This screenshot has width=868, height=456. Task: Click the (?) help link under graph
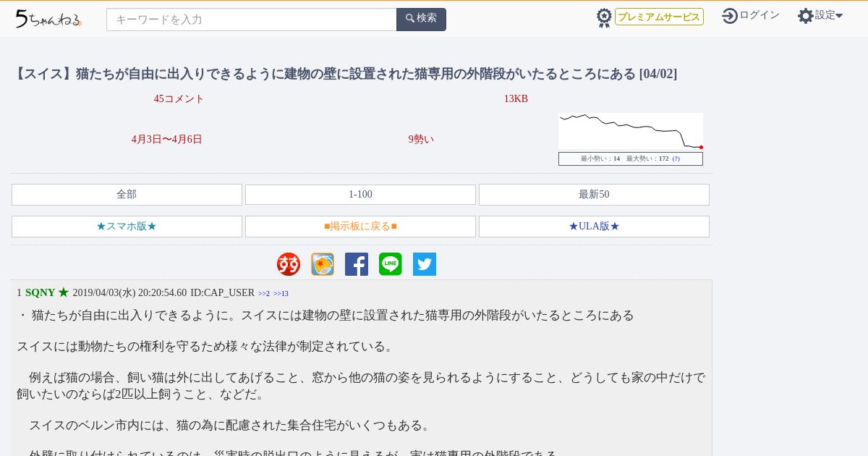(676, 159)
